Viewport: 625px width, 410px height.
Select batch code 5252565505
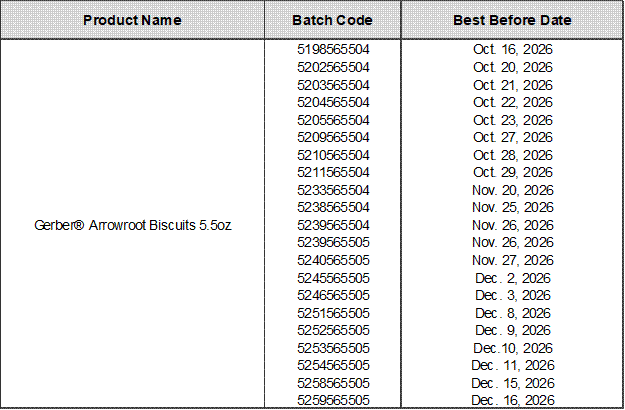click(x=333, y=330)
